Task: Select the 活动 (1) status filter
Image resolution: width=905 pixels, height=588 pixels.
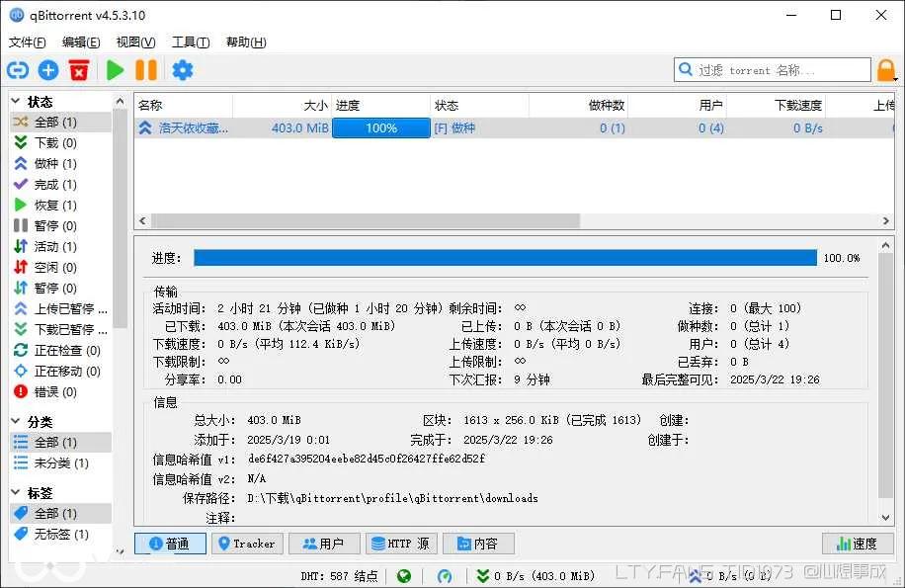Action: (x=60, y=246)
